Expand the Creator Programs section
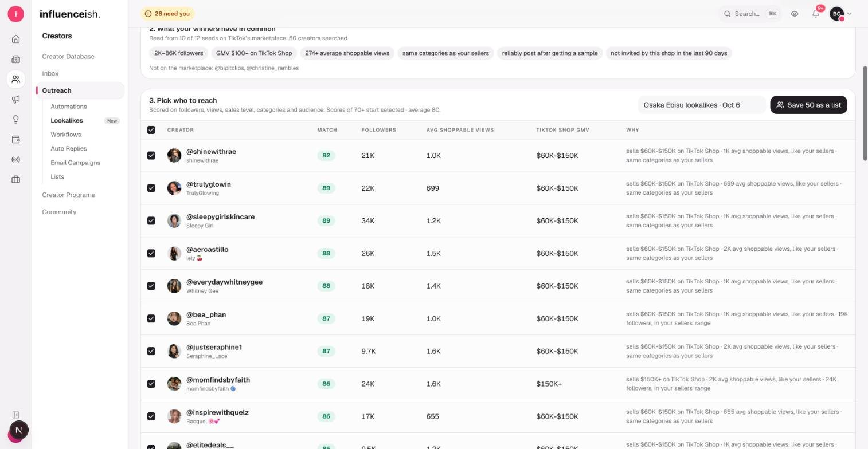The height and width of the screenshot is (449, 868). click(68, 195)
